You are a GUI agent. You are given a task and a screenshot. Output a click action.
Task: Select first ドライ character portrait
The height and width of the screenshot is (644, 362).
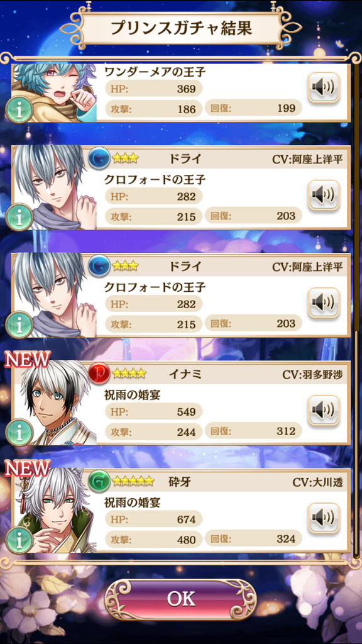[55, 187]
